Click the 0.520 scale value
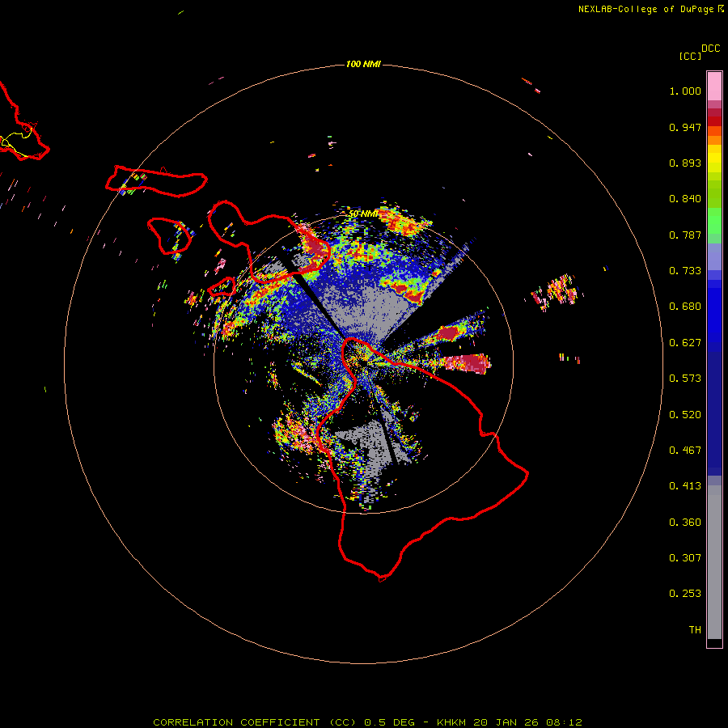The width and height of the screenshot is (728, 728). click(x=685, y=415)
